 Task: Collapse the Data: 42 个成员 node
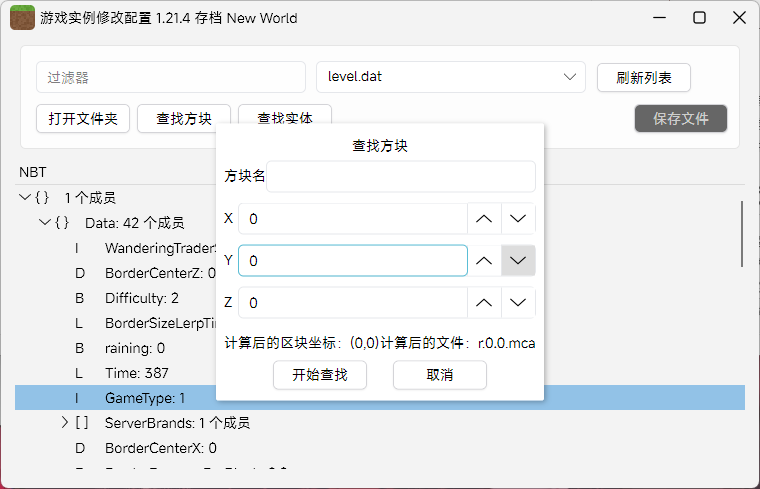pos(45,223)
